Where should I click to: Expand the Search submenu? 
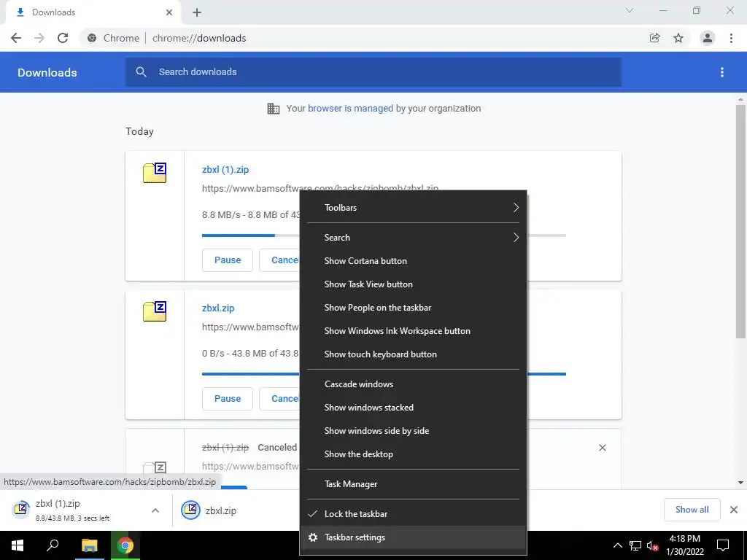click(413, 238)
